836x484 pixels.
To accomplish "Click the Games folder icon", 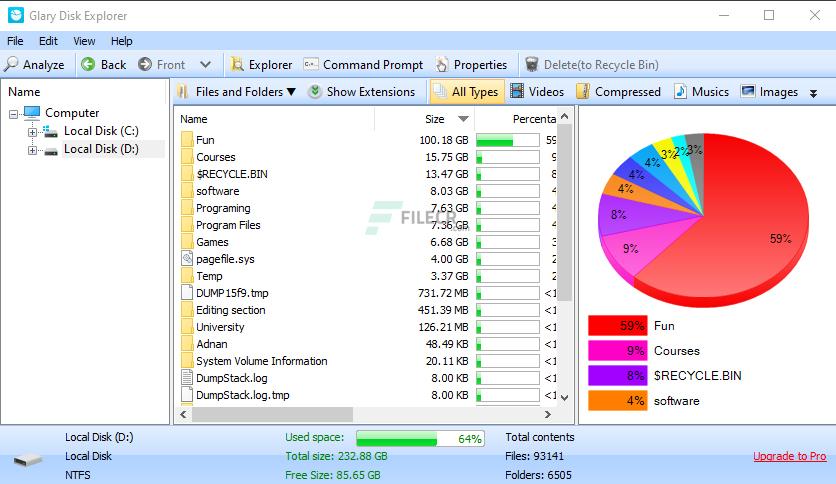I will [187, 241].
